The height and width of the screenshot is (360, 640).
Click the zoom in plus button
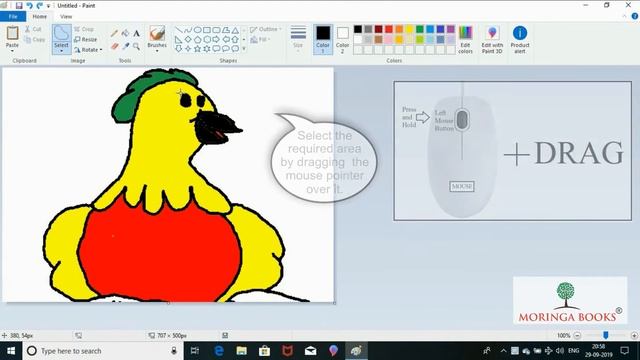pyautogui.click(x=634, y=336)
